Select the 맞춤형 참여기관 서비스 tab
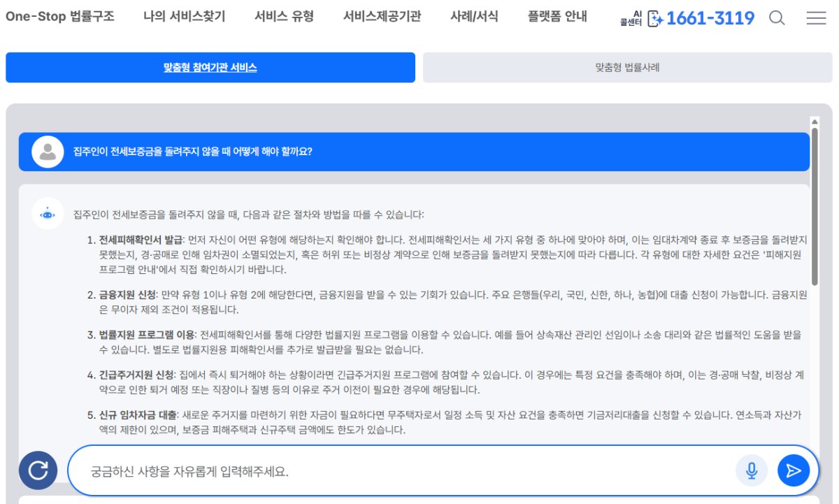The height and width of the screenshot is (504, 839). click(x=210, y=67)
